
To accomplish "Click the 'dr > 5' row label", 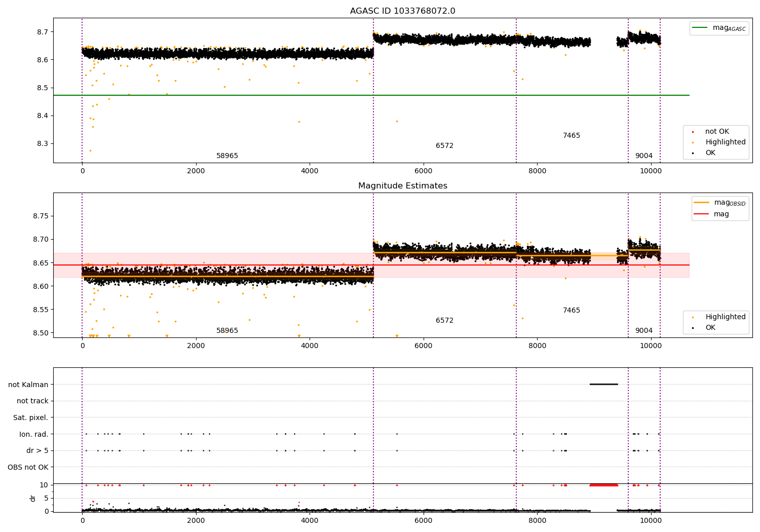I will pos(37,451).
